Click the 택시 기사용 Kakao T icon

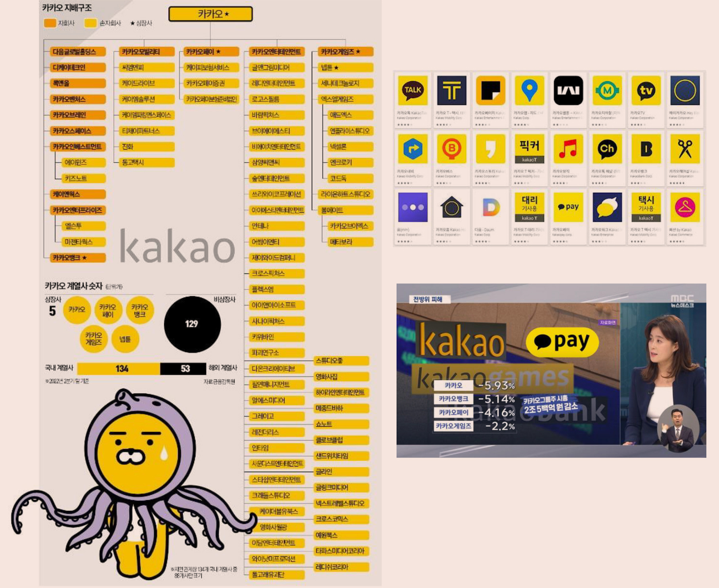pyautogui.click(x=646, y=207)
